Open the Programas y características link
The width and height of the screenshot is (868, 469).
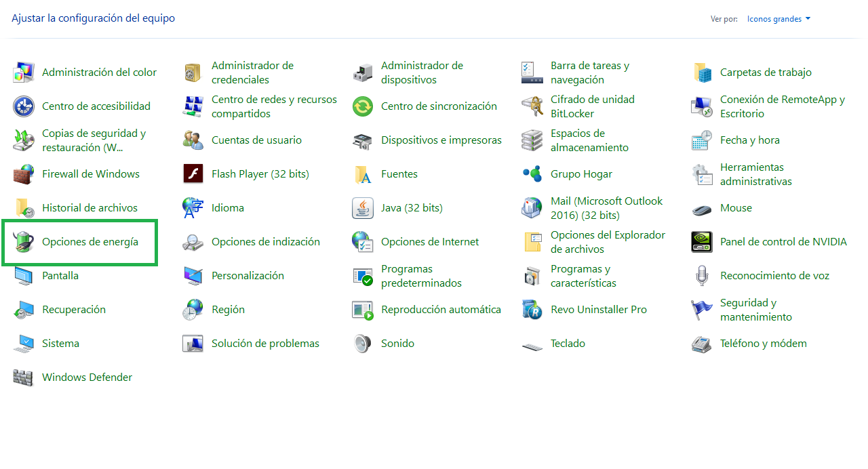pyautogui.click(x=583, y=276)
